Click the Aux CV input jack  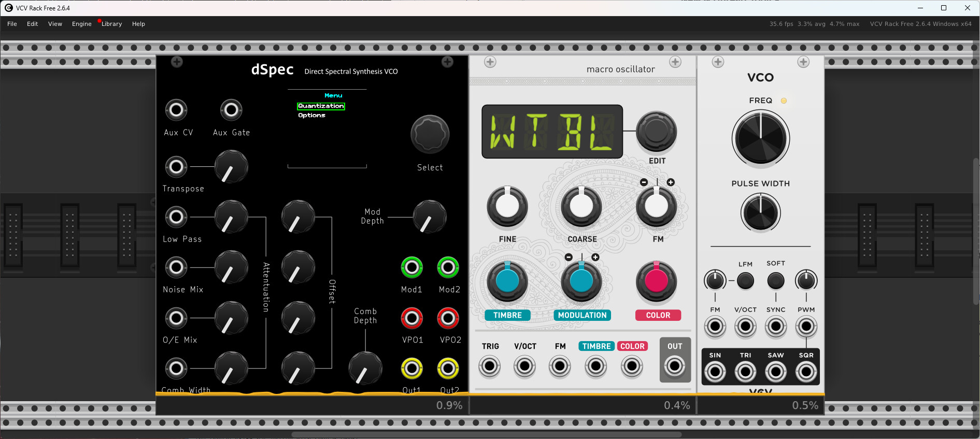[176, 110]
